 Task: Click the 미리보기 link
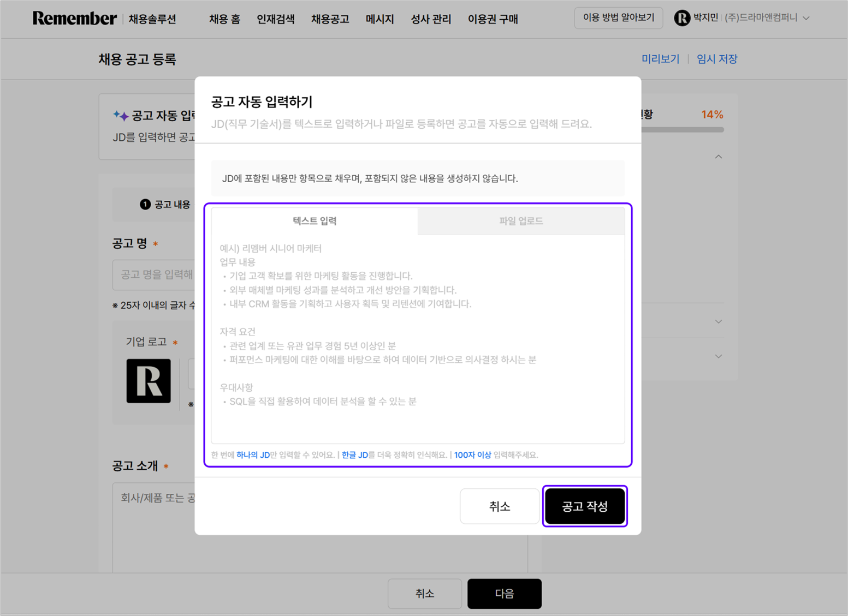coord(660,59)
